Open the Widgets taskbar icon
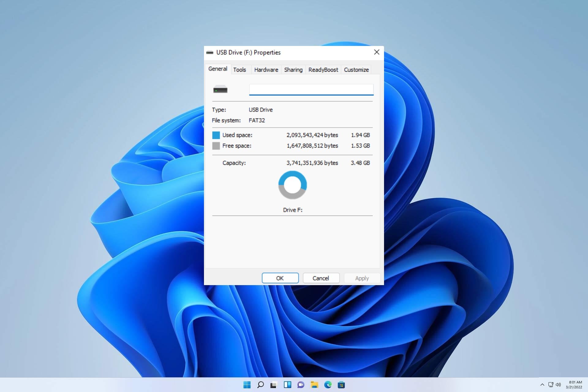The height and width of the screenshot is (392, 588). (x=287, y=385)
